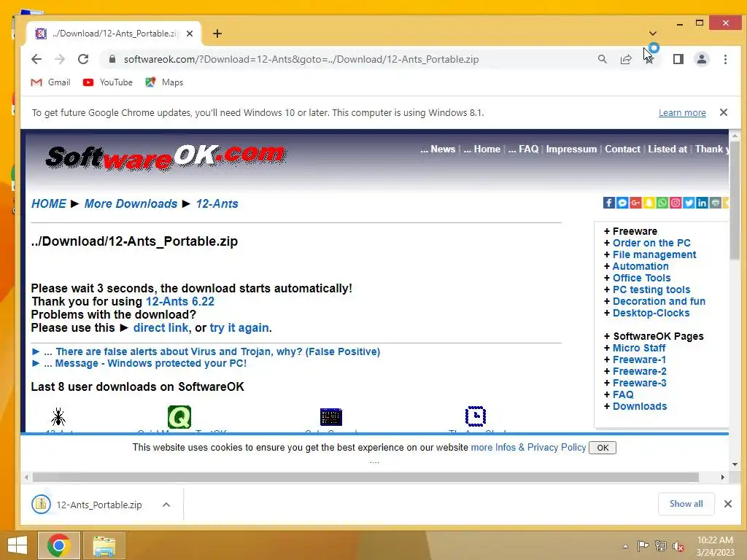Click the 12-Ants ant icon
Screen dimensions: 747x560
coord(58,416)
